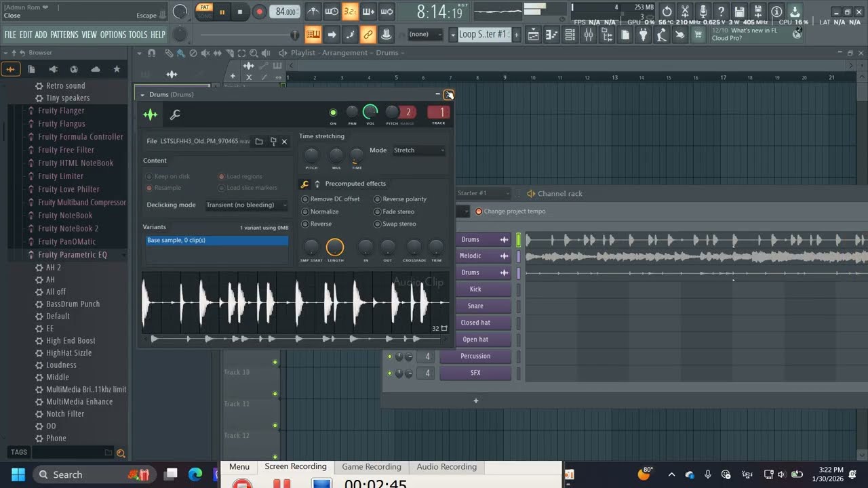The width and height of the screenshot is (868, 488).
Task: Open the Mixer toolbar icon
Action: (x=589, y=35)
